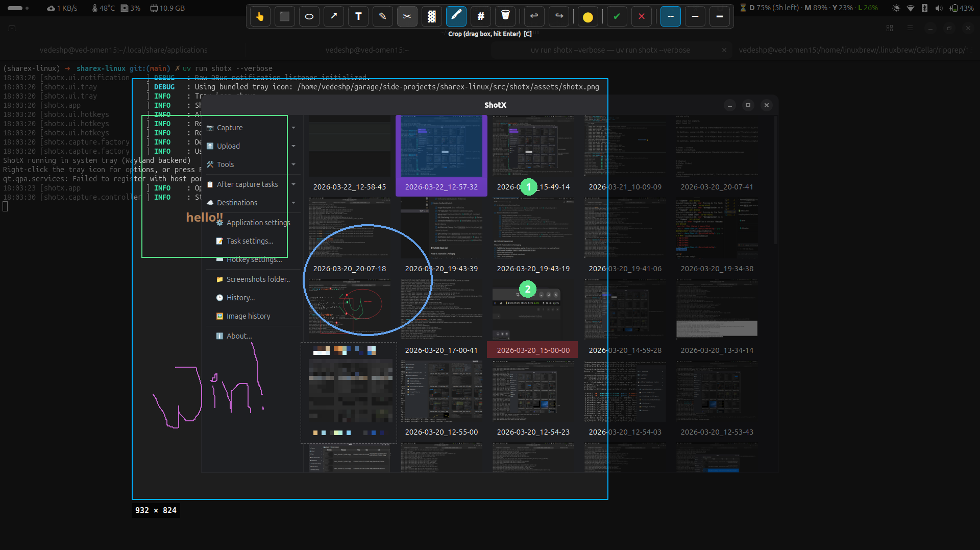Expand the Upload submenu arrow
The image size is (980, 550).
(293, 146)
